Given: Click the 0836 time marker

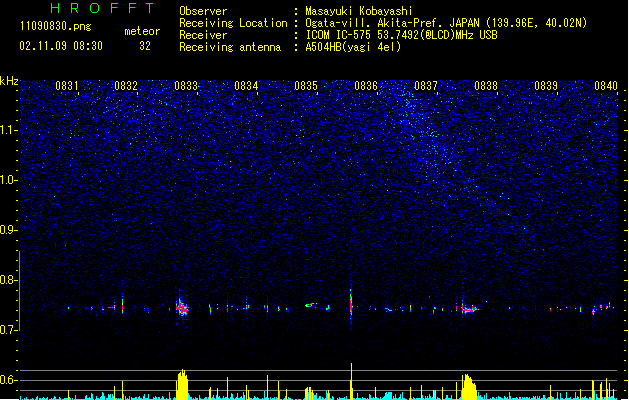Looking at the screenshot, I should click(366, 86).
